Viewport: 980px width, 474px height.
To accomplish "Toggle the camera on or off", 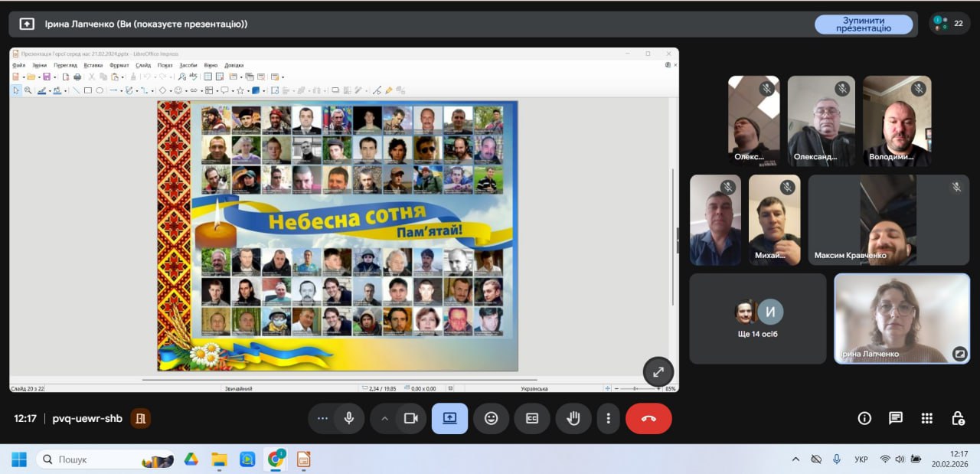I will pyautogui.click(x=410, y=418).
